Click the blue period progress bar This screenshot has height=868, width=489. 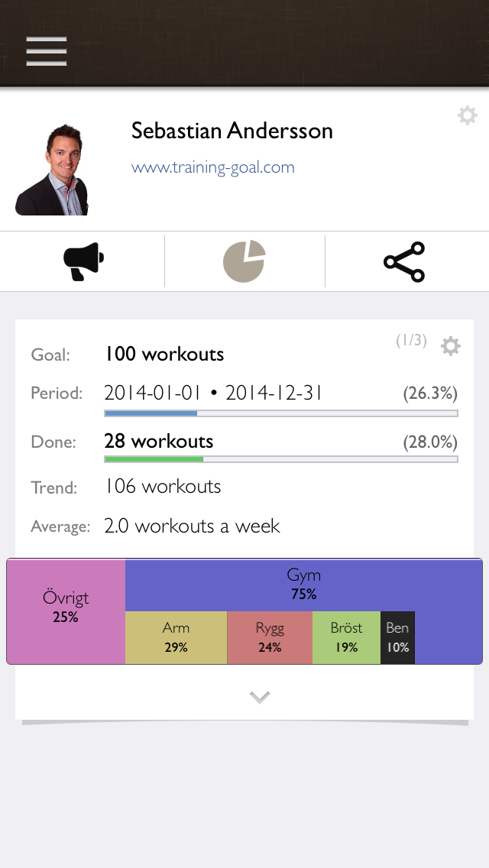click(280, 413)
